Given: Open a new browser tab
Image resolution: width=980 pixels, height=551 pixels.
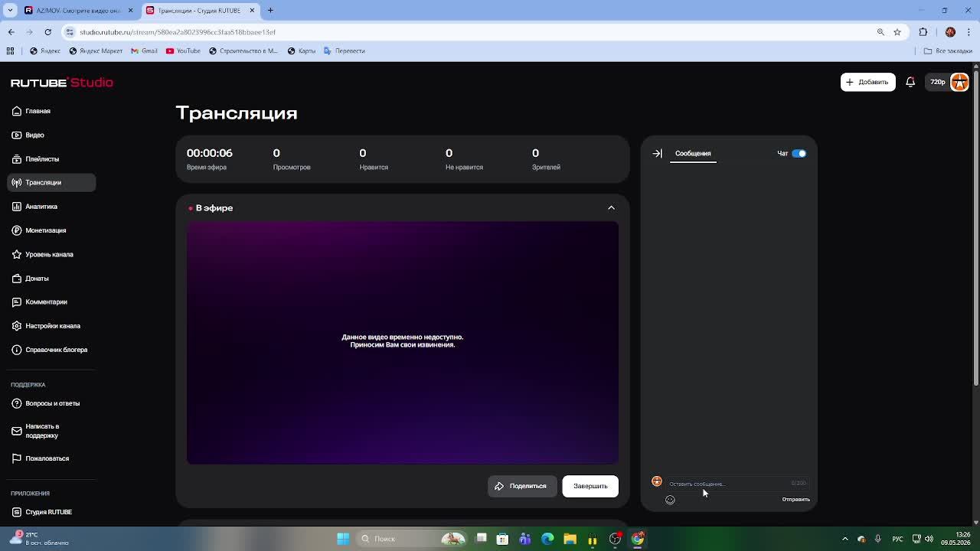Looking at the screenshot, I should click(x=270, y=10).
